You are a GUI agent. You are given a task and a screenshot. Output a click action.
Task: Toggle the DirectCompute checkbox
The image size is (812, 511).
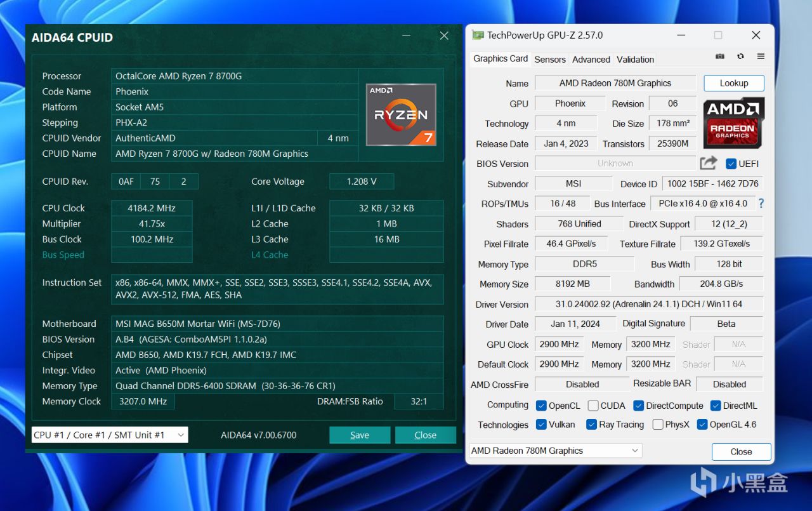tap(639, 406)
